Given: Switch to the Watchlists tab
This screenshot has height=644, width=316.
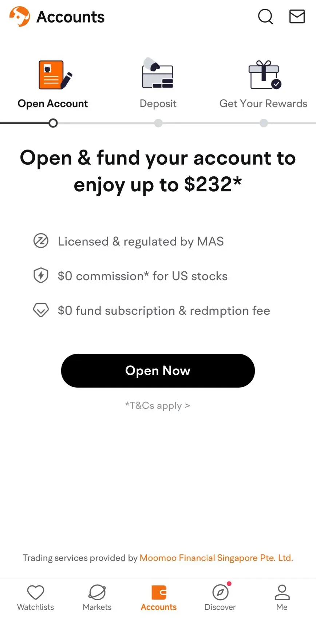Looking at the screenshot, I should (x=36, y=597).
